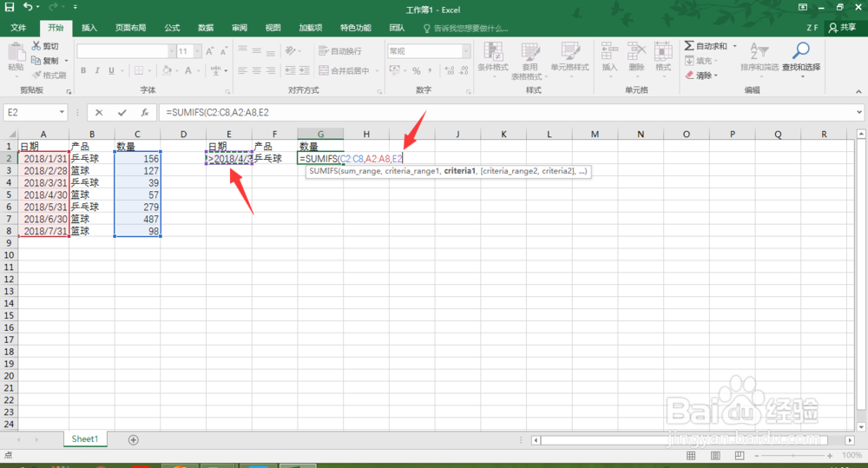
Task: Switch to Page Layout view in status bar
Action: coord(715,455)
